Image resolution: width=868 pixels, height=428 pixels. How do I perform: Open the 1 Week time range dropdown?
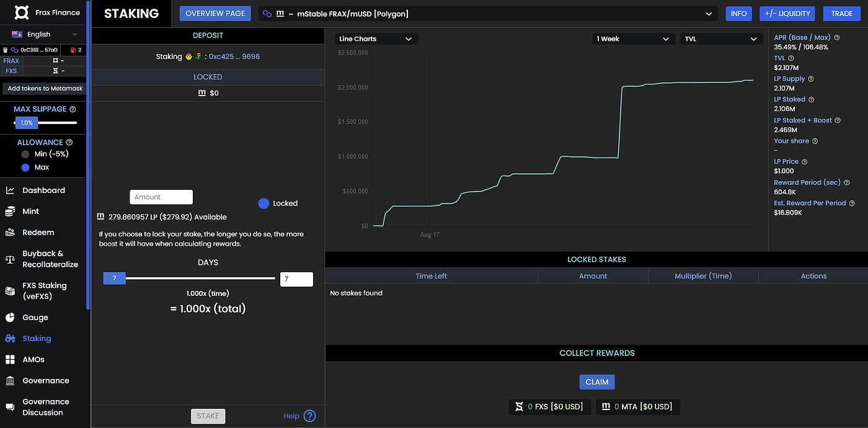634,38
